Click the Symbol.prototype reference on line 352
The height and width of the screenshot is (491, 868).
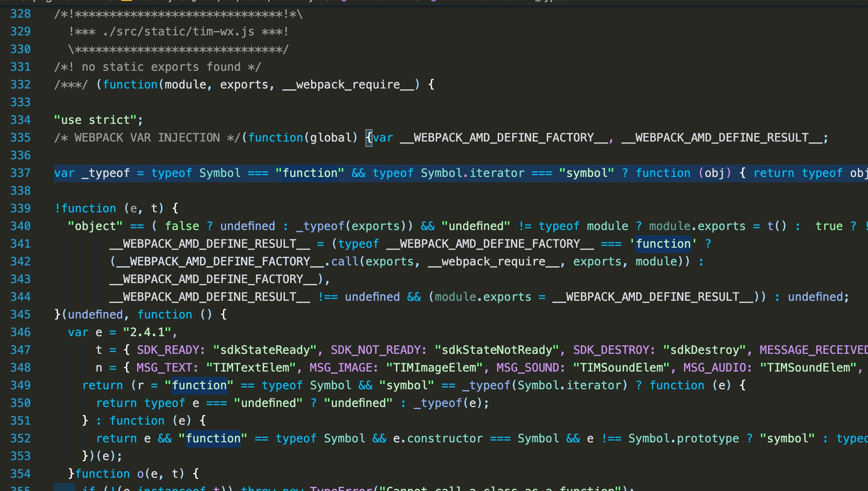(x=683, y=438)
